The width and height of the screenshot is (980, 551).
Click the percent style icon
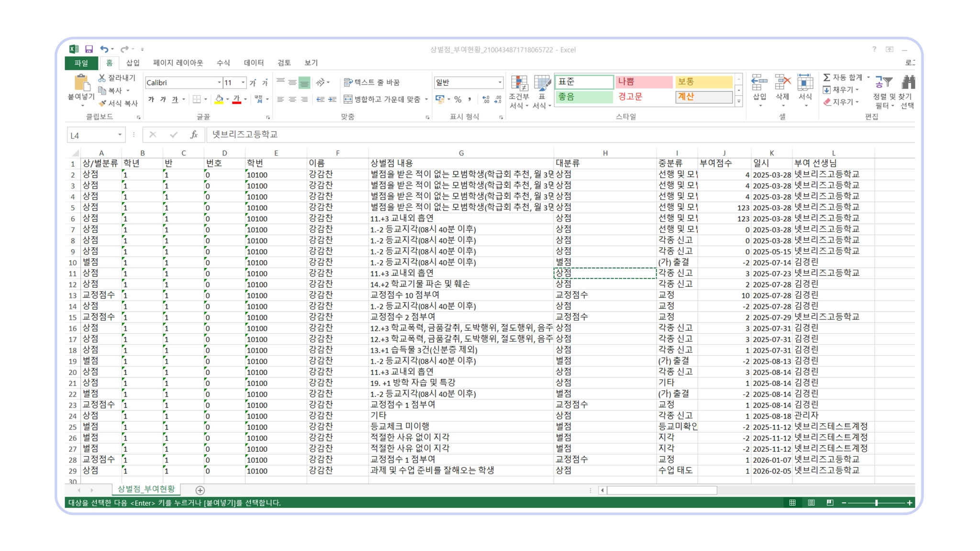click(458, 99)
